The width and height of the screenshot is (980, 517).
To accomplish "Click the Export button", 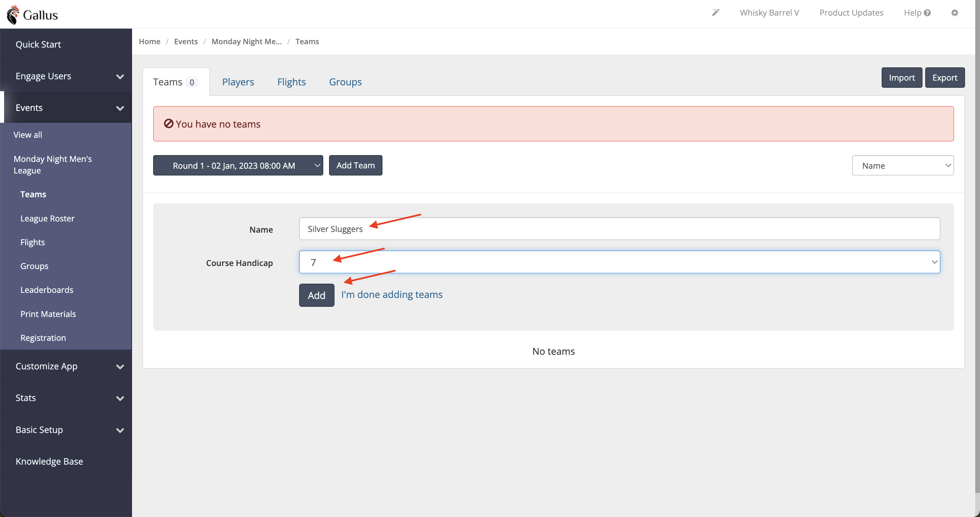I will [x=945, y=78].
